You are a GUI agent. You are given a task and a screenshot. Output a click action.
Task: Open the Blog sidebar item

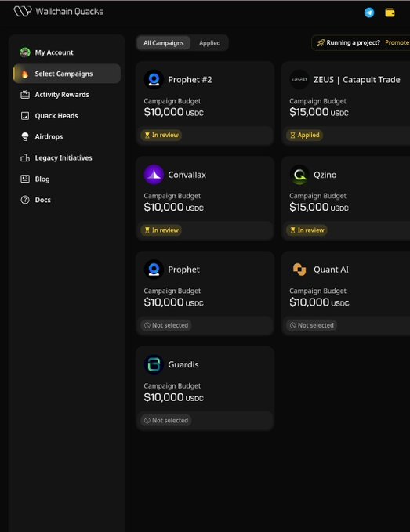pos(67,179)
